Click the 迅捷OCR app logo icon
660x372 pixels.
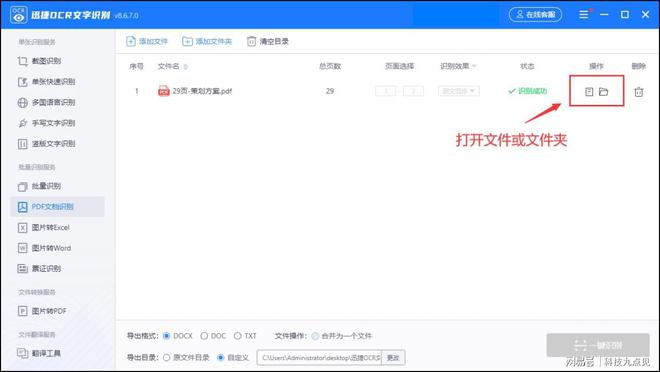click(x=19, y=15)
